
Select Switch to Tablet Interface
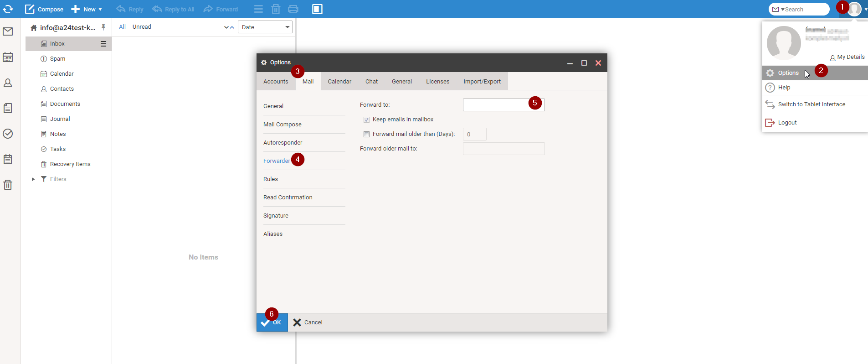click(811, 104)
